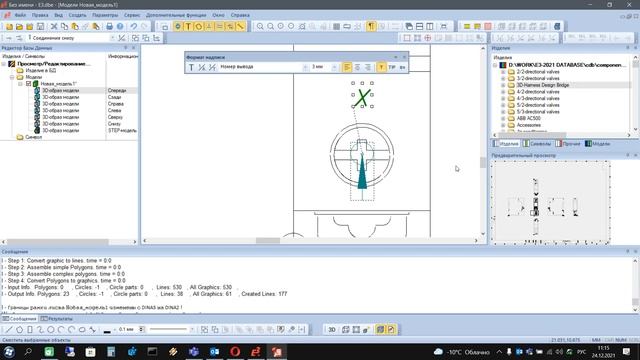Toggle left text alignment in format dialog
This screenshot has height=360, width=640.
coord(347,67)
